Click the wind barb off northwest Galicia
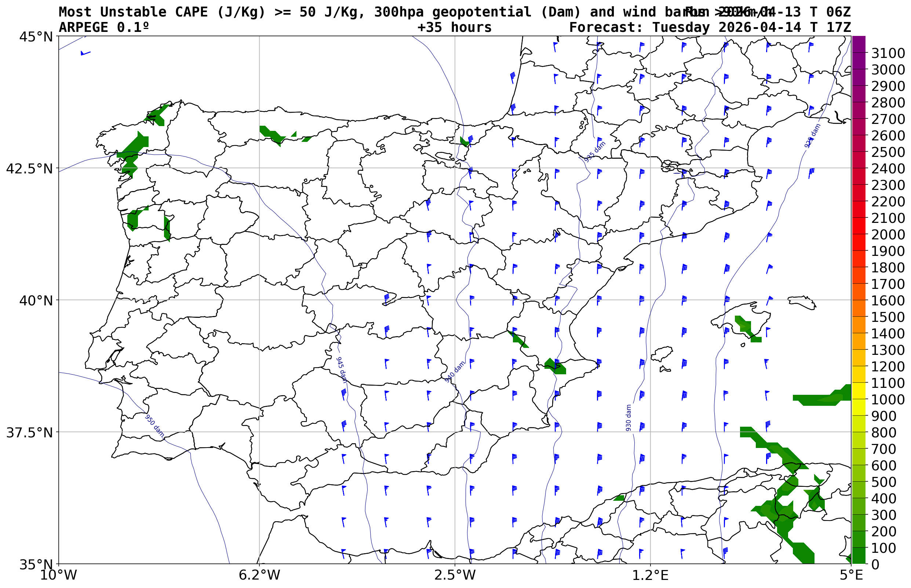Viewport: 911px width, 588px height. 85,53
